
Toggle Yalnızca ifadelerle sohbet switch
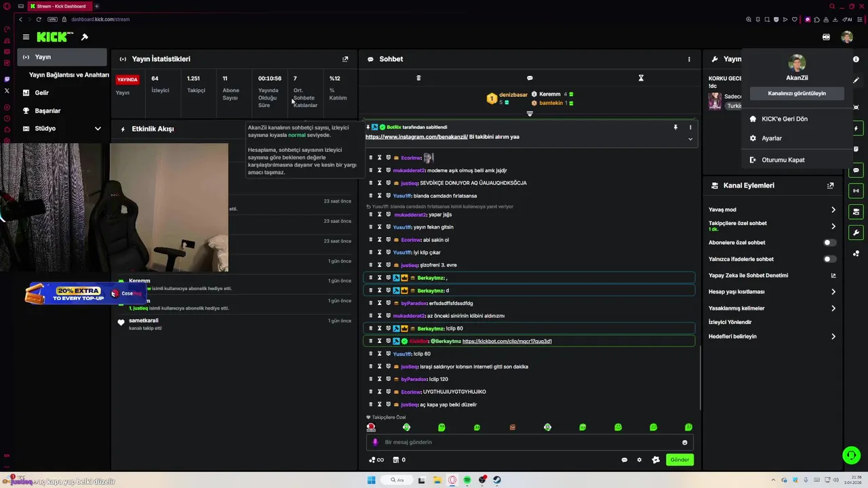tap(829, 259)
